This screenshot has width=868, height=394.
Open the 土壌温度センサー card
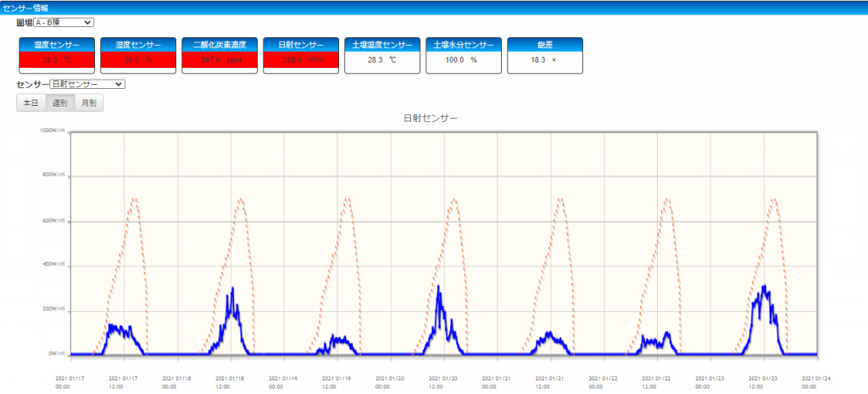[382, 56]
